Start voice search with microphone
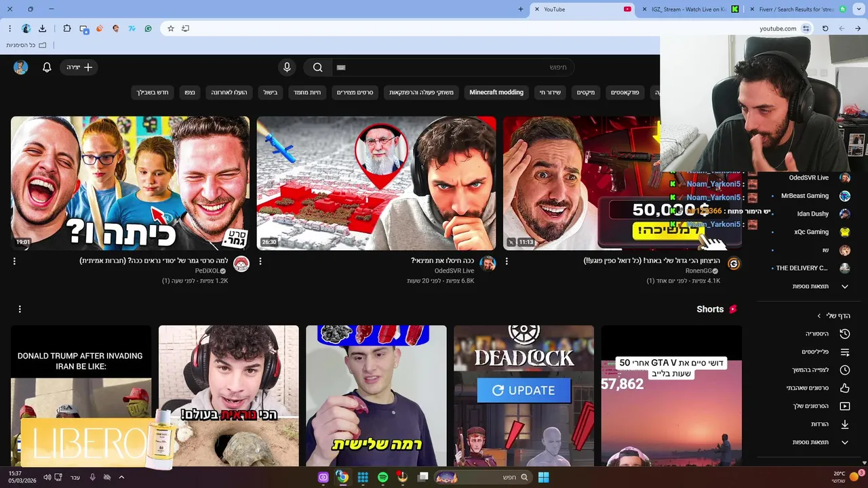 click(x=287, y=67)
